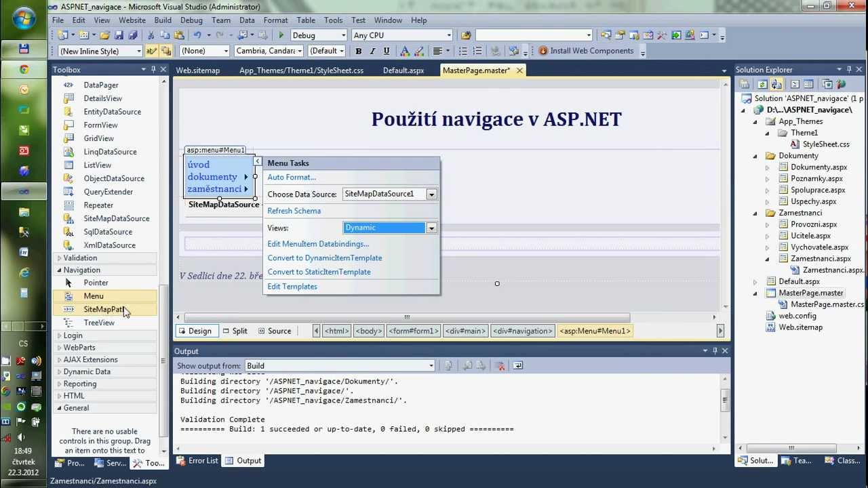
Task: Open the Any CPU platform dropdown
Action: [449, 35]
